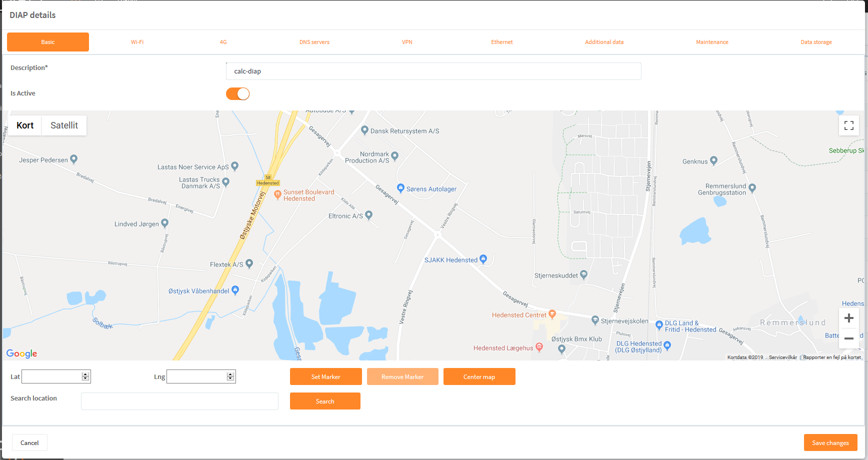Click the route 58 Hedensted highway sign

268,180
